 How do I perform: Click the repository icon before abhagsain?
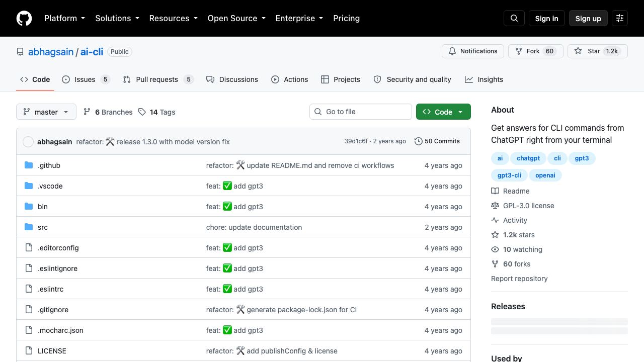click(x=20, y=52)
